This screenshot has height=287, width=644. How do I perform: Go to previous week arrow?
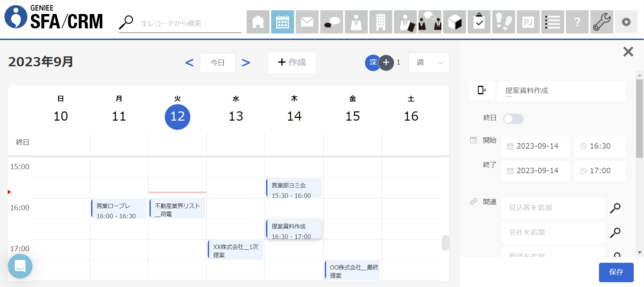click(189, 63)
